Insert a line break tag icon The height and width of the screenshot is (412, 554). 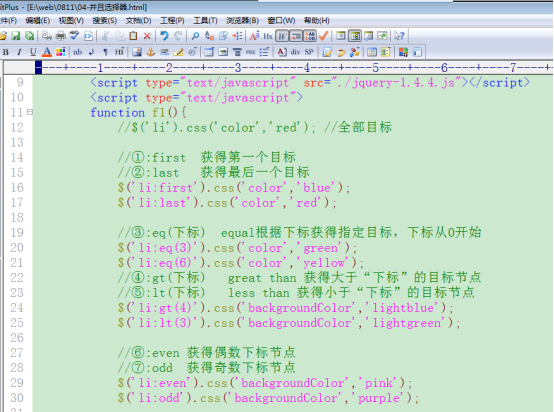[92, 52]
